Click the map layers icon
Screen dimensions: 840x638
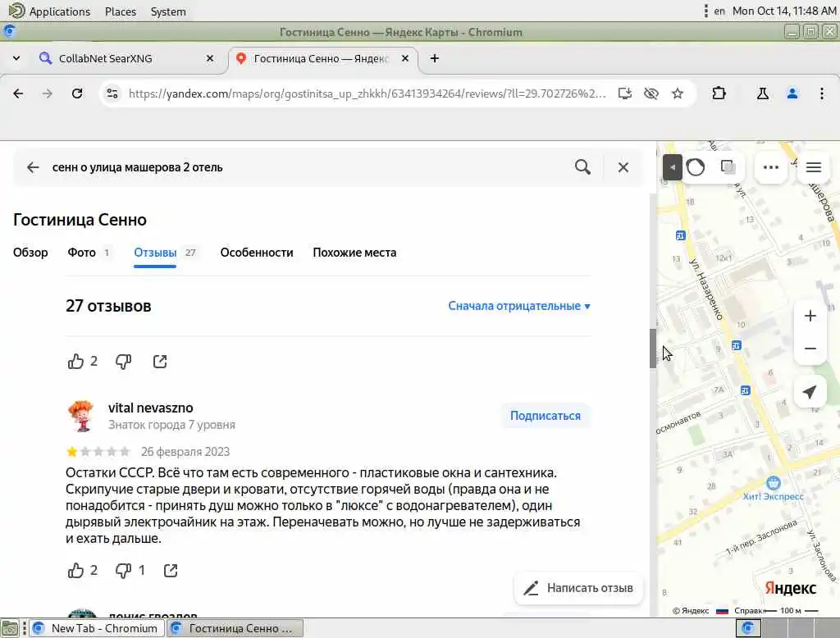point(728,167)
